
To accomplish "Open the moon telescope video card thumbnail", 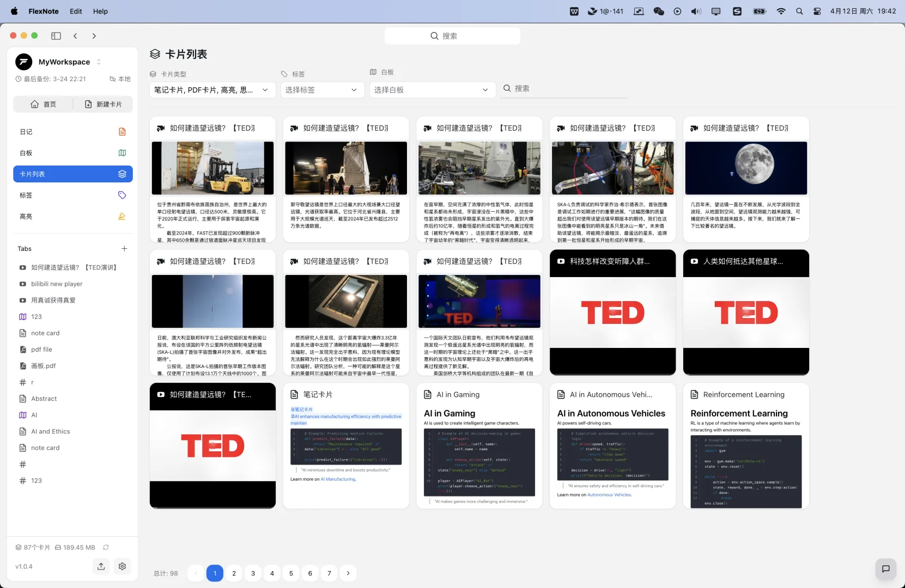I will (x=746, y=168).
